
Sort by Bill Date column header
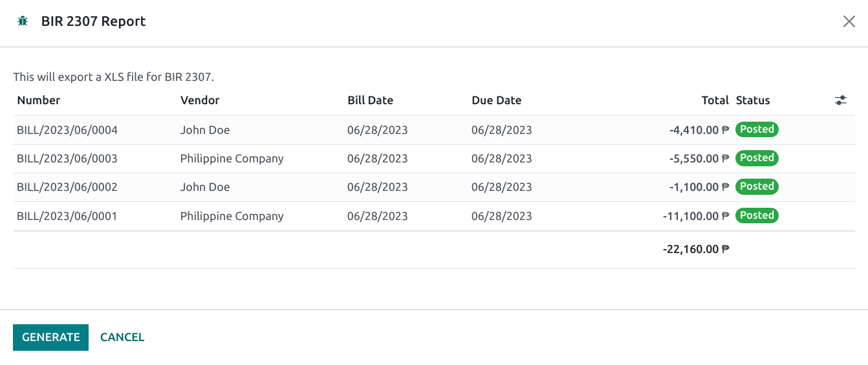pyautogui.click(x=370, y=100)
